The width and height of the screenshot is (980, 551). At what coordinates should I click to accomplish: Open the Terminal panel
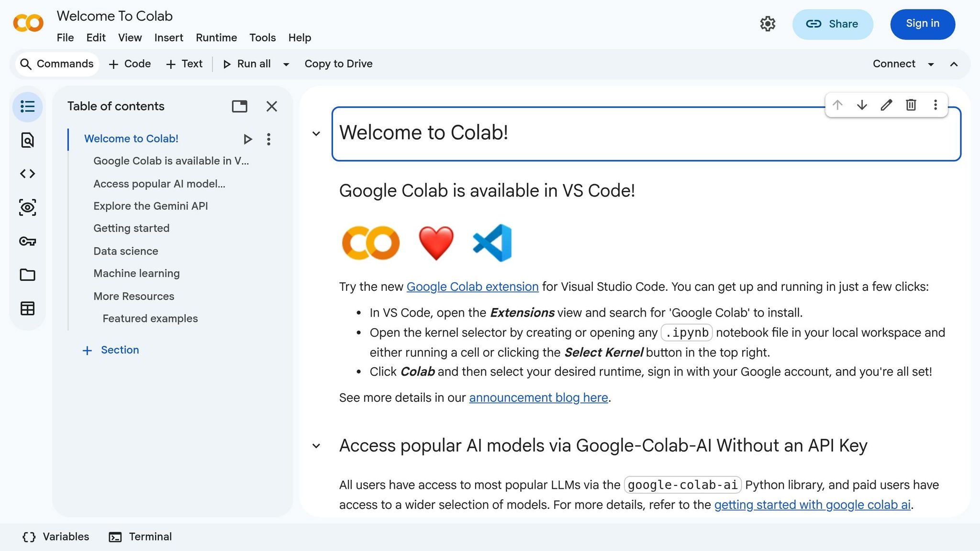coord(140,537)
